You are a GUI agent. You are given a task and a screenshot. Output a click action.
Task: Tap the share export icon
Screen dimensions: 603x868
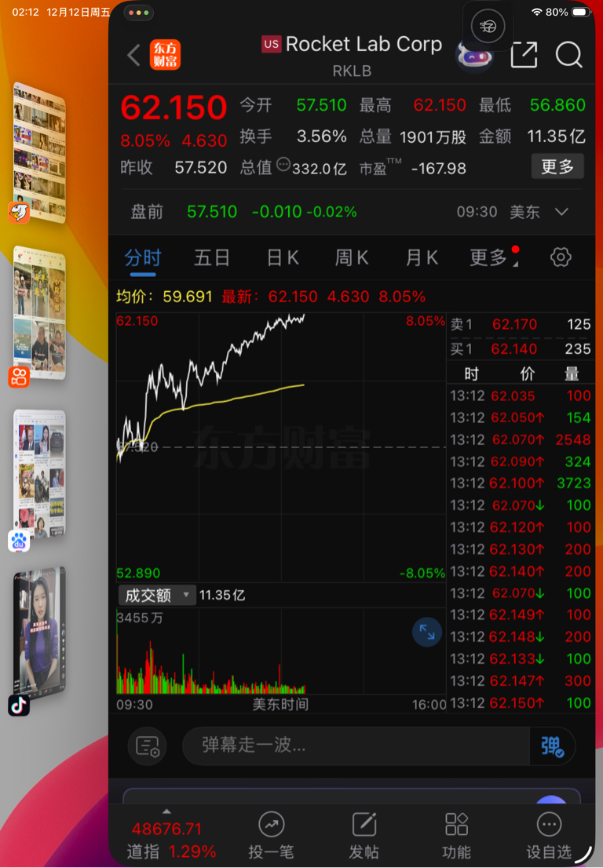524,55
